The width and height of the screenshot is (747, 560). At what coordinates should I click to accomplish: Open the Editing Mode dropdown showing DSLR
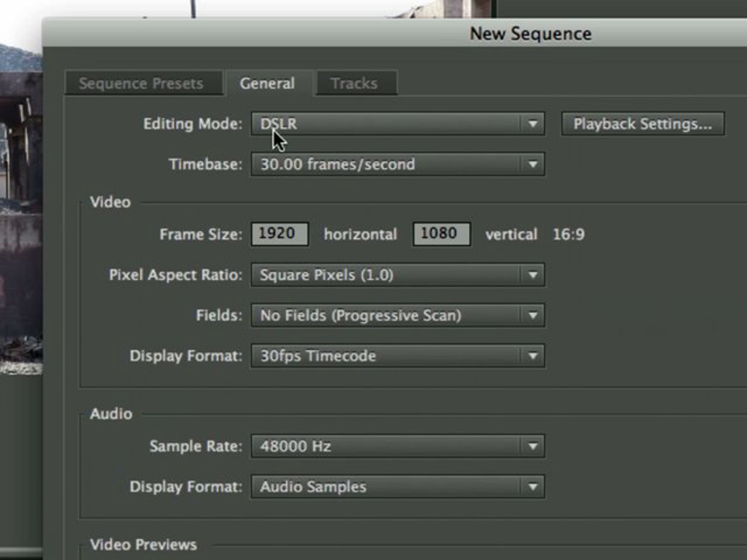pos(397,124)
